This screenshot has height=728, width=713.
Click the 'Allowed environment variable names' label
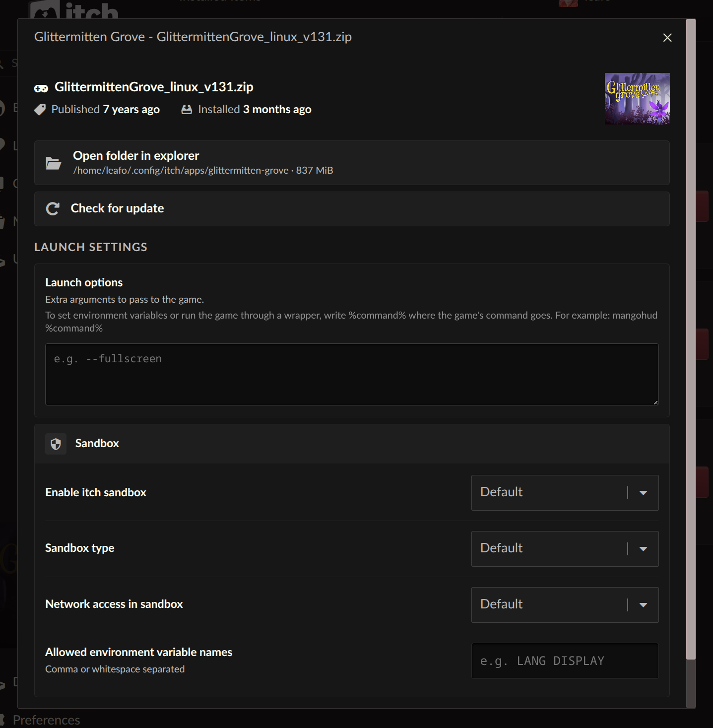(x=138, y=652)
